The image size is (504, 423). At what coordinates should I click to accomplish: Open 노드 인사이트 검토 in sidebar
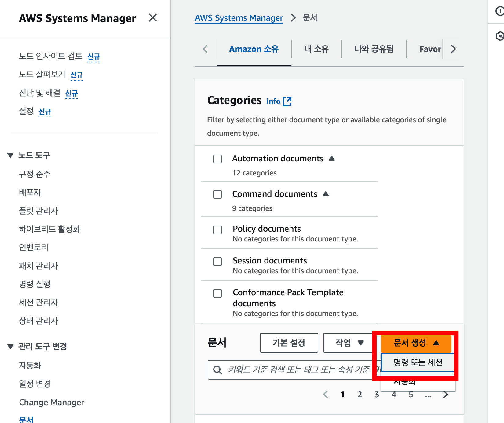(51, 56)
